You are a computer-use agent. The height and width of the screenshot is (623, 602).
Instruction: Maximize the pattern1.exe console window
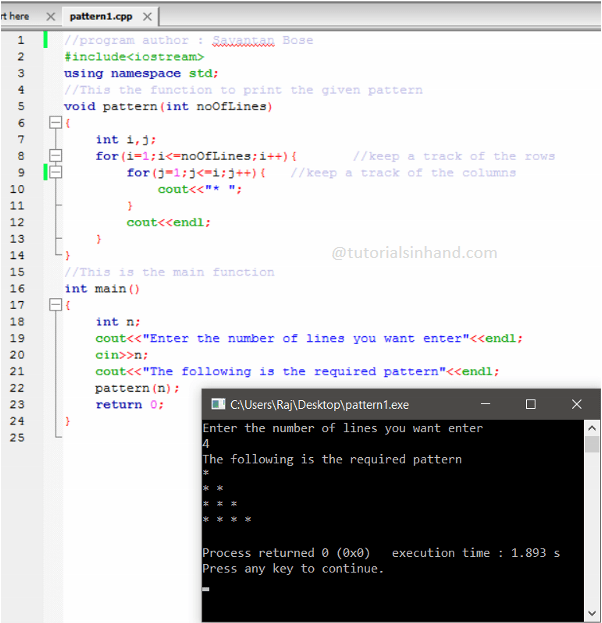[530, 404]
